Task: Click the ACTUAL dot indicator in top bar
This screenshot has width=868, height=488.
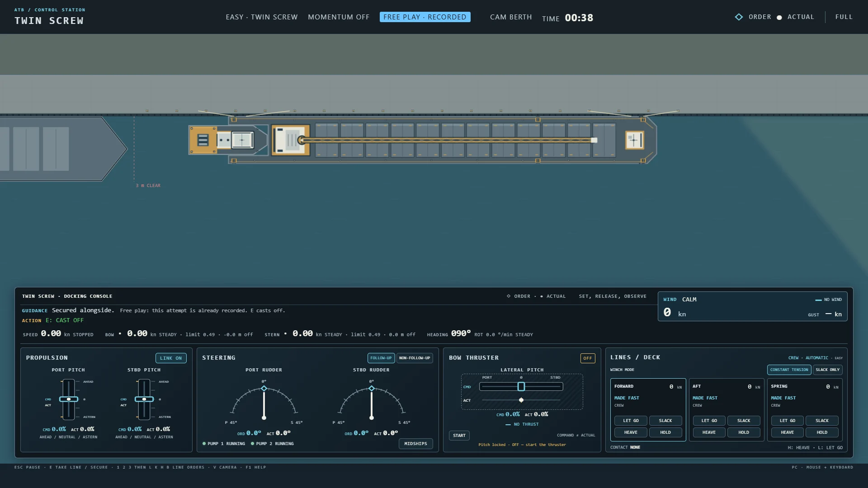Action: coord(779,18)
